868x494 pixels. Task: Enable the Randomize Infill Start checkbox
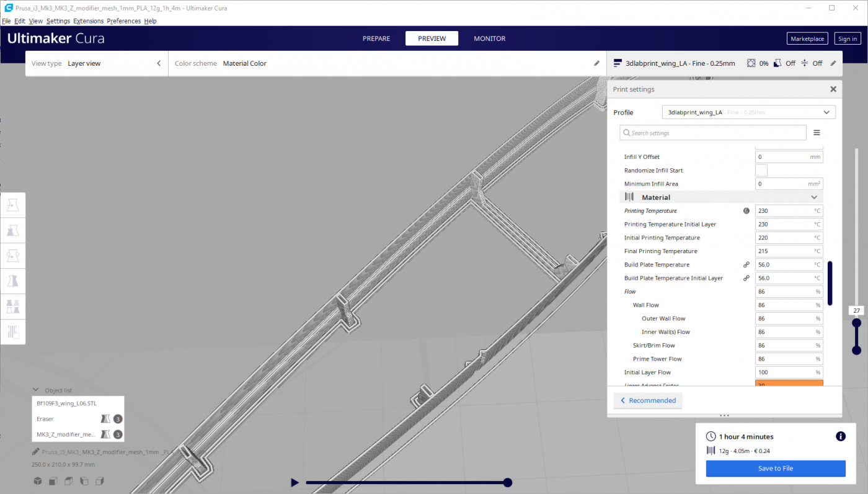(x=761, y=170)
